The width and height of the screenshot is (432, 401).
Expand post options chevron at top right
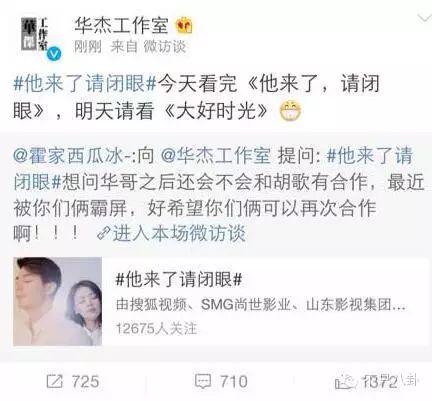tap(424, 18)
